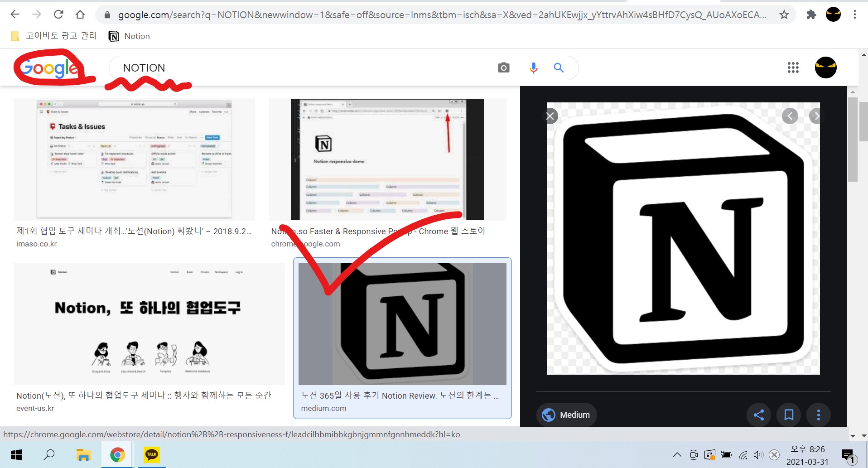Open the Chrome profile avatar in toolbar
This screenshot has width=868, height=468.
[833, 14]
